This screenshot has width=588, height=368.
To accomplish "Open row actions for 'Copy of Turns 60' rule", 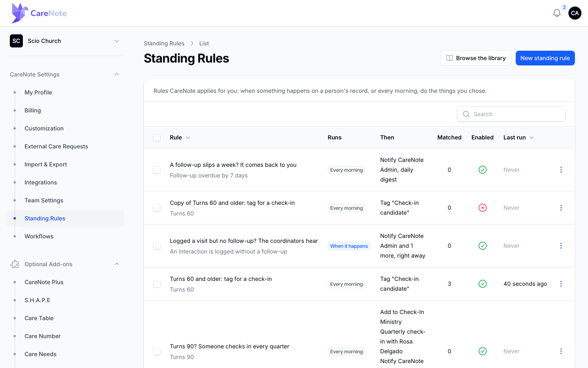I will 561,208.
